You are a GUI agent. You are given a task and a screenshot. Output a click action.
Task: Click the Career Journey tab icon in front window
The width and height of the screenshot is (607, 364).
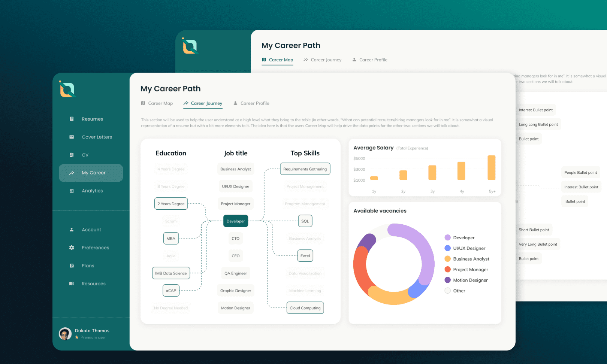186,103
